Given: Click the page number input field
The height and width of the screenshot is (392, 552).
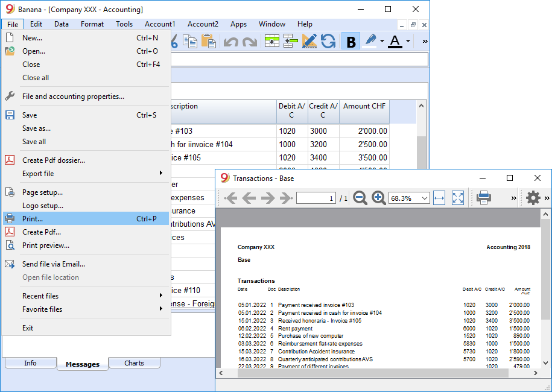Looking at the screenshot, I should (316, 198).
